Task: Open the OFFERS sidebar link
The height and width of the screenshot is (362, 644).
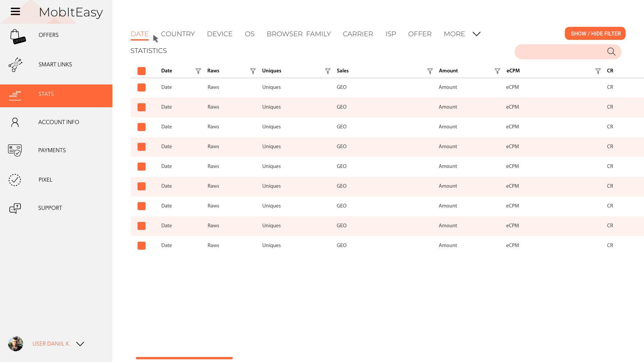Action: point(49,35)
